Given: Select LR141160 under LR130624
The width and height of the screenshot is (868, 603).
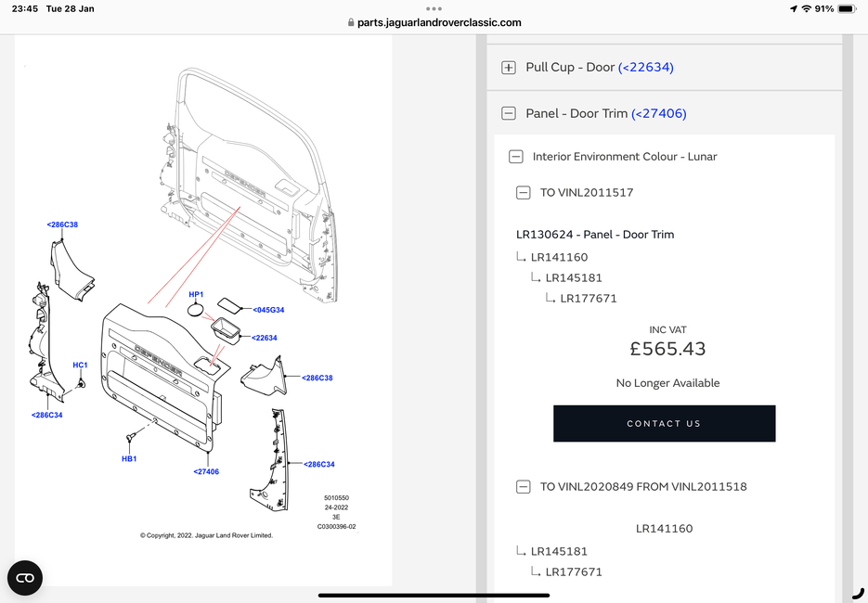Looking at the screenshot, I should [x=559, y=257].
